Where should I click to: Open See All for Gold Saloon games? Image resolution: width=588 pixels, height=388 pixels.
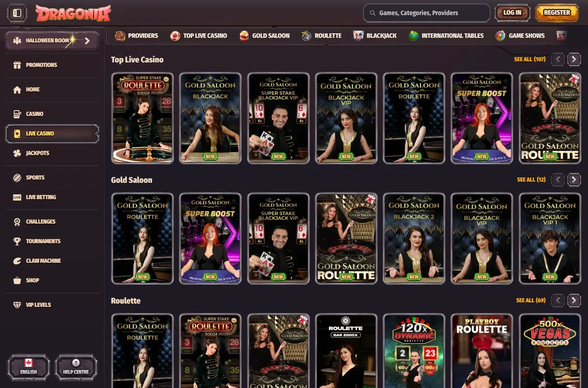[531, 180]
